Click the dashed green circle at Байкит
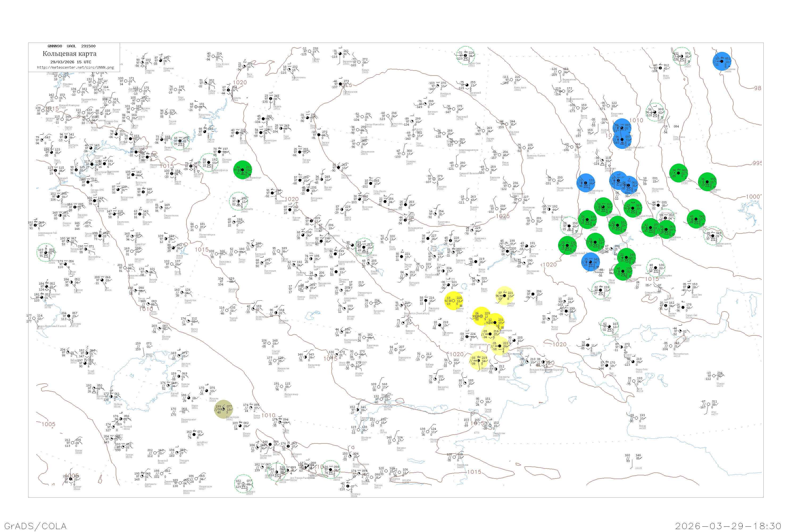798x532 pixels. click(655, 112)
